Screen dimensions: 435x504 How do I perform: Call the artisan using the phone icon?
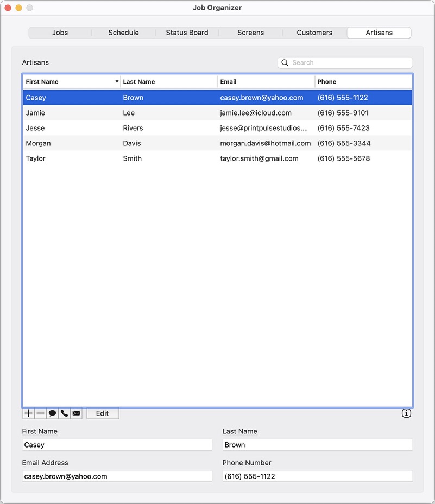[65, 413]
